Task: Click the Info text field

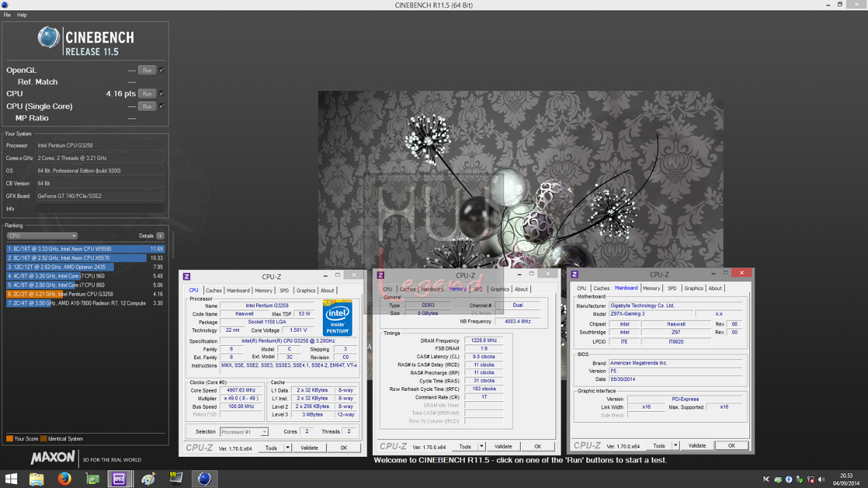Action: tap(100, 208)
